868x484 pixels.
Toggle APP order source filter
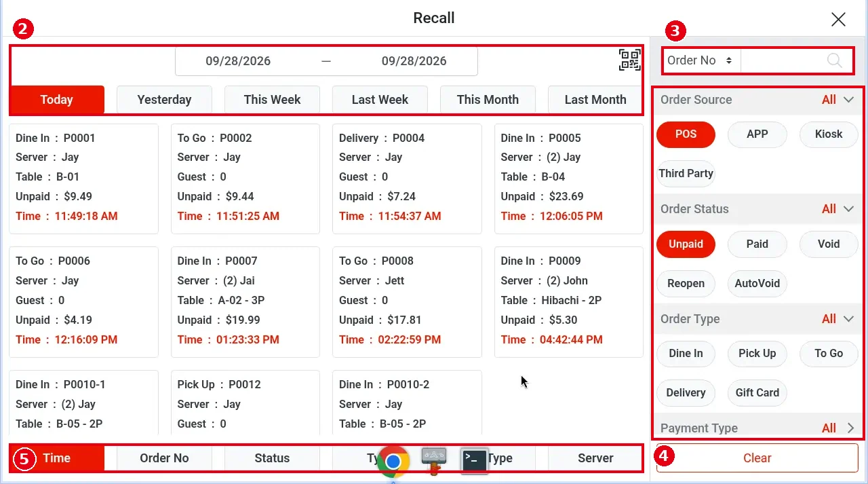coord(757,134)
